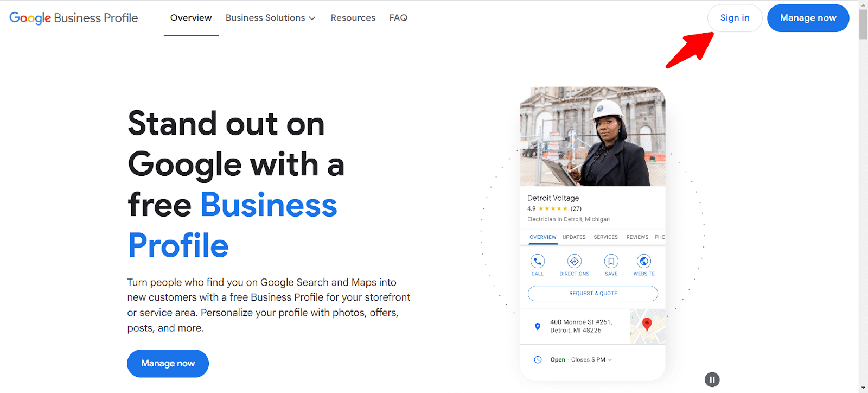The height and width of the screenshot is (393, 868).
Task: Tap the Website globe icon
Action: pyautogui.click(x=644, y=262)
